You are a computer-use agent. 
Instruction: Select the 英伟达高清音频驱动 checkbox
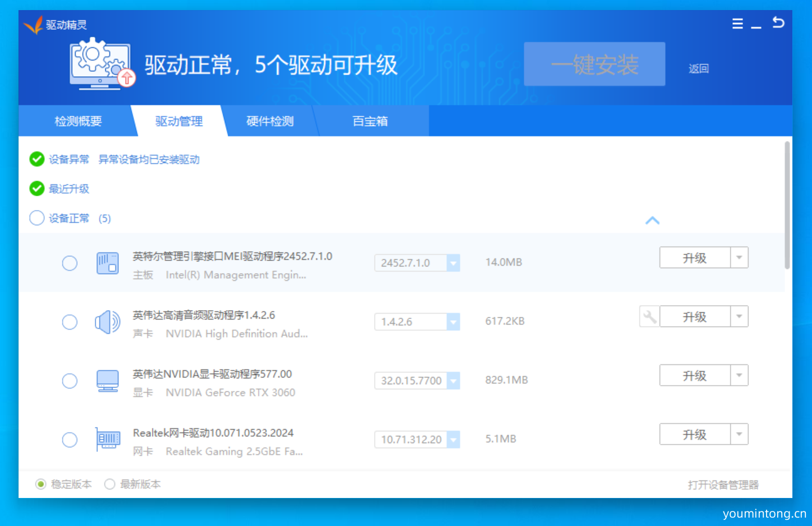[70, 322]
